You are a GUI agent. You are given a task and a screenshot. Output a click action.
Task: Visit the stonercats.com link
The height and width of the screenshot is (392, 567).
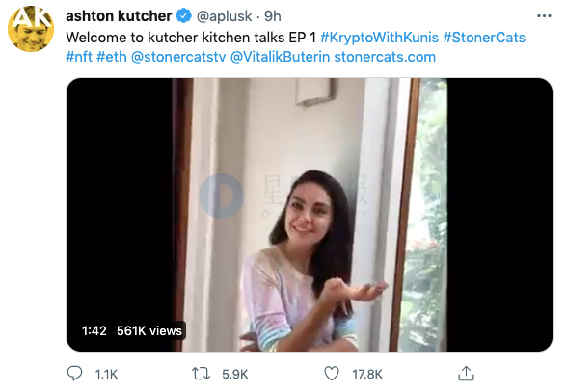[x=385, y=57]
